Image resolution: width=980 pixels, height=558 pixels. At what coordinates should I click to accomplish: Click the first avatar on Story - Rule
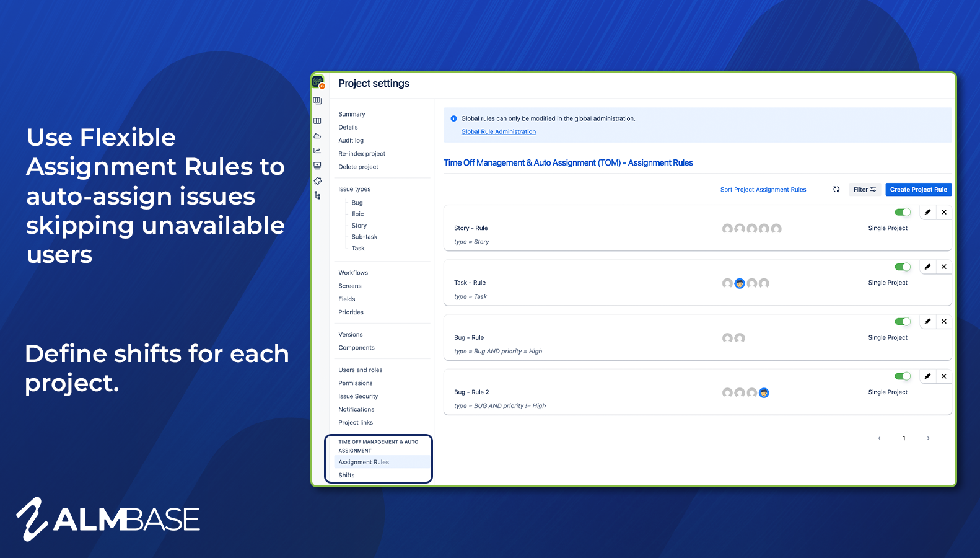[x=727, y=229]
